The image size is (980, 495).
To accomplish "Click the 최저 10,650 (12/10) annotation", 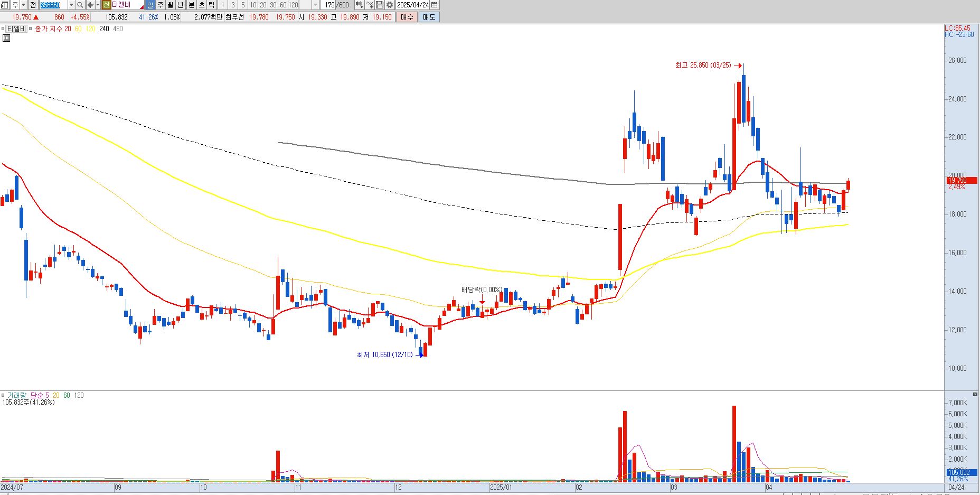I will [384, 354].
